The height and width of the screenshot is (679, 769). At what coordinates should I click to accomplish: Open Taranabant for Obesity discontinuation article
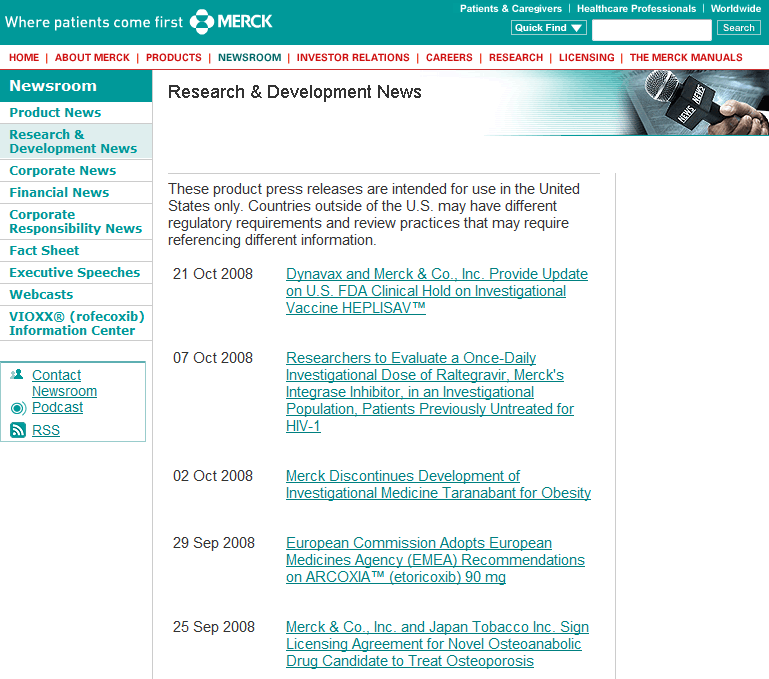click(438, 484)
